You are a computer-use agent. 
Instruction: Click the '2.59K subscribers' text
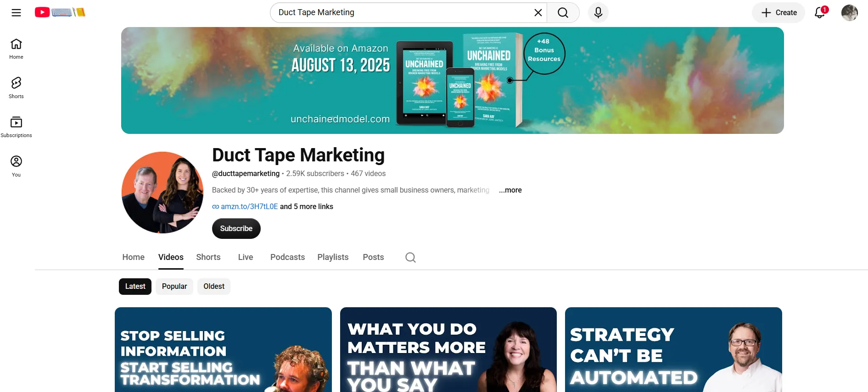tap(315, 173)
